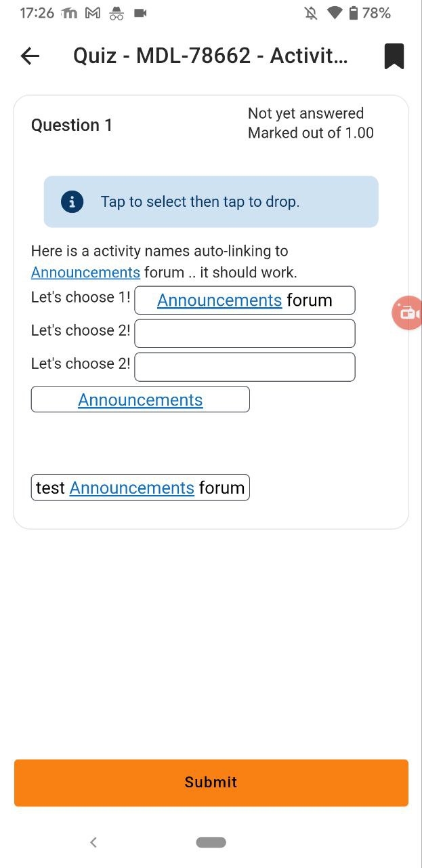Tap the quiz title in header
The height and width of the screenshot is (868, 422).
tap(211, 56)
